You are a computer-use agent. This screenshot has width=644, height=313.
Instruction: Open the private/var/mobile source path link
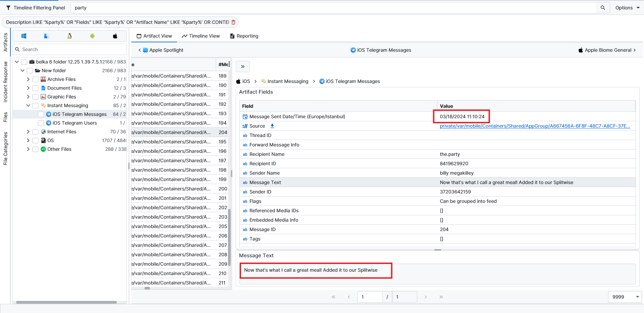[x=535, y=126]
